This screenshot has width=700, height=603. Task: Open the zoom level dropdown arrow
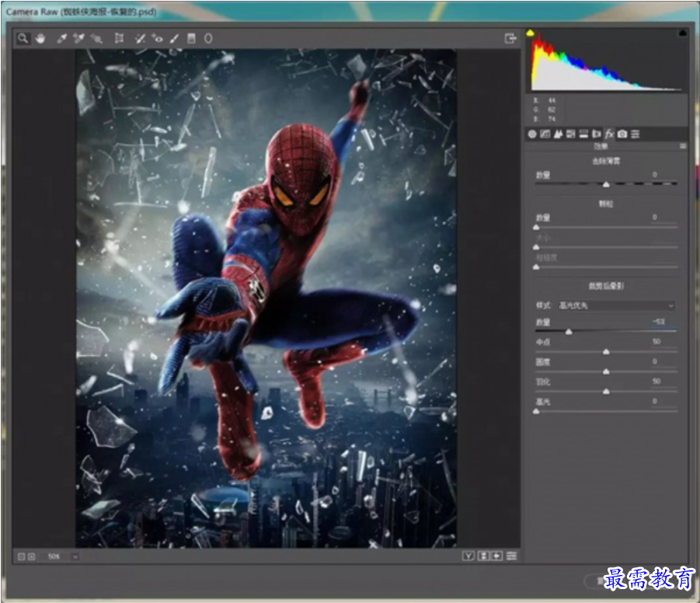75,556
